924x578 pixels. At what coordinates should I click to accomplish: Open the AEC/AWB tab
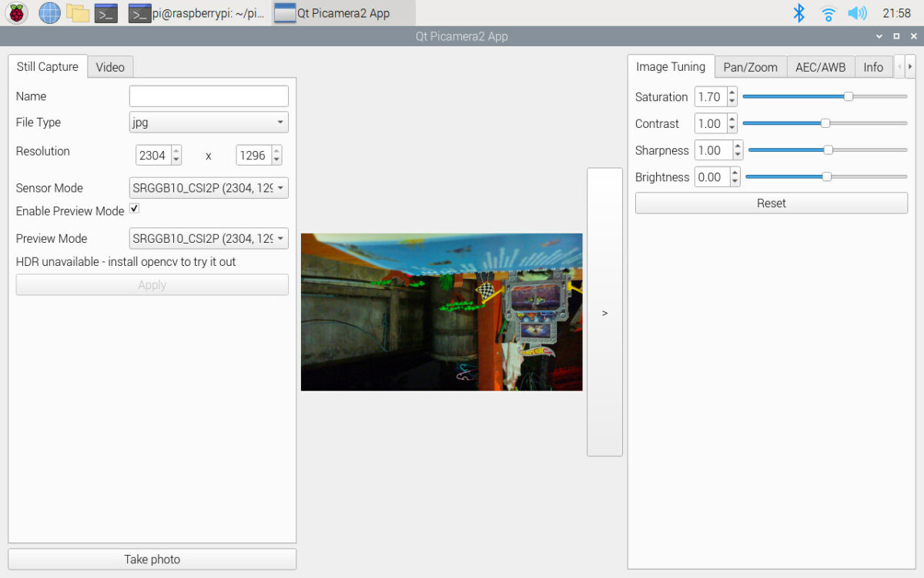[821, 67]
